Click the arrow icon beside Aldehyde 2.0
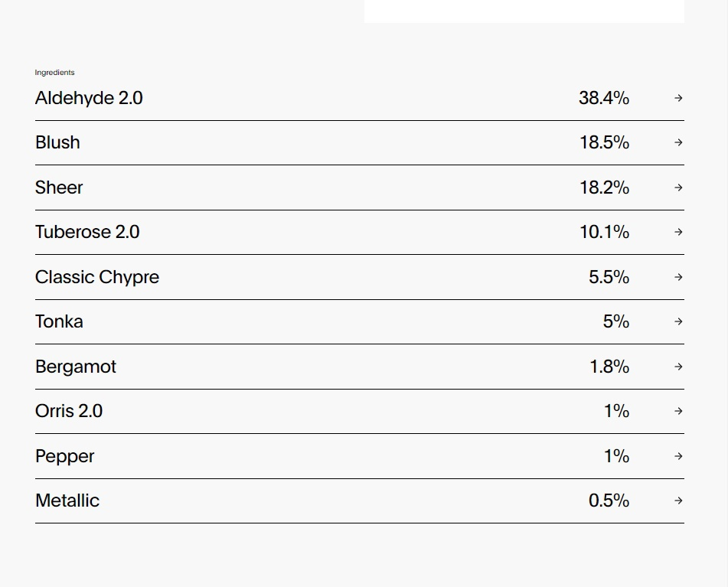Viewport: 728px width, 587px height. pos(678,98)
